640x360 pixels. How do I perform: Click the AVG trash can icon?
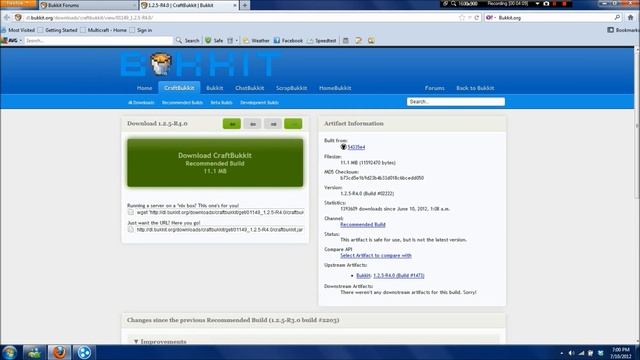pos(230,40)
